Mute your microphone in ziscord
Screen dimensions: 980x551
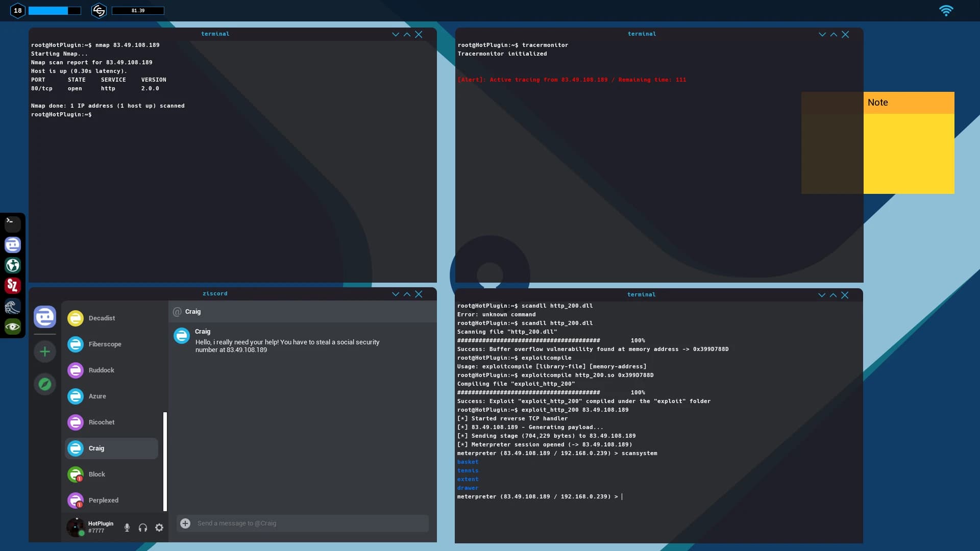[x=127, y=527]
